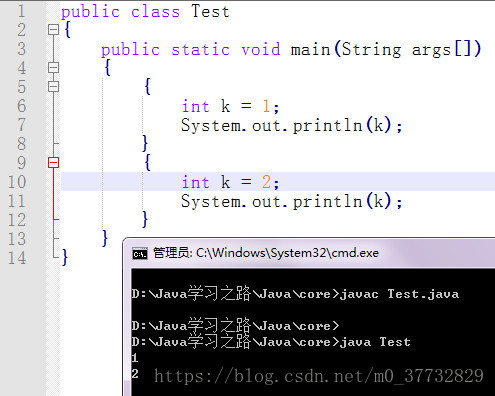Click the 'void' keyword on line 3
Image resolution: width=495 pixels, height=396 pixels.
pyautogui.click(x=261, y=50)
